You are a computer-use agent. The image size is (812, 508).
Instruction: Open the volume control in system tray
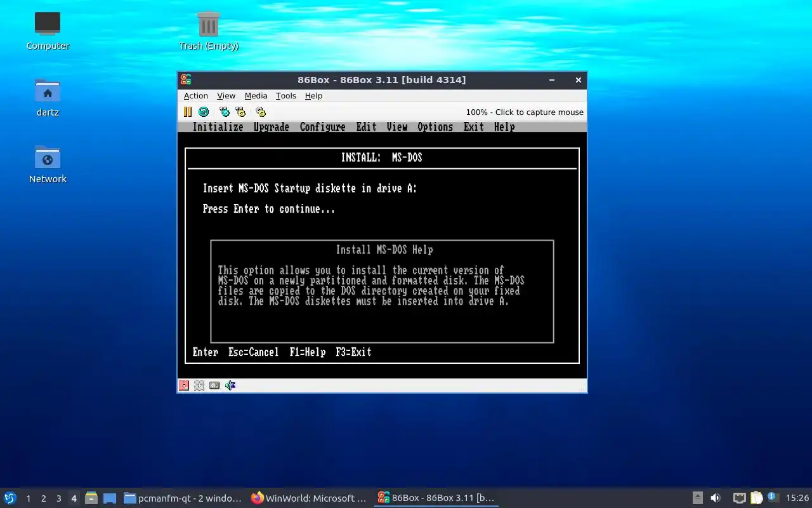pos(716,498)
